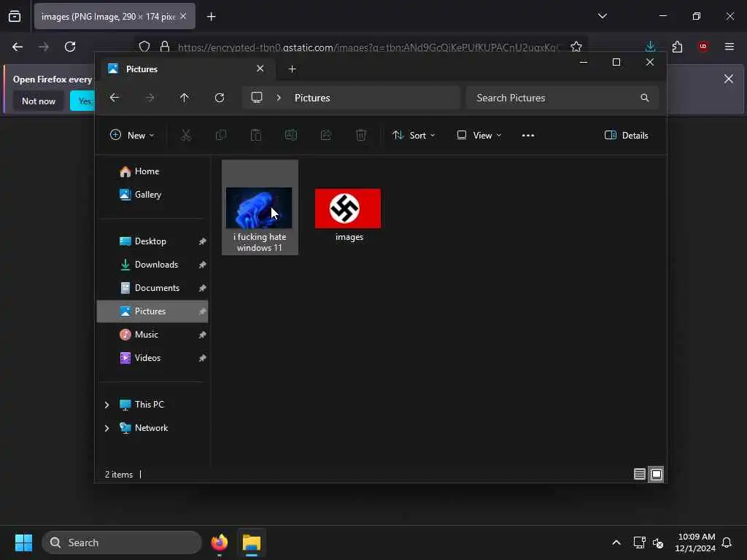The image size is (747, 560).
Task: Click the Share icon in Explorer toolbar
Action: 326,136
